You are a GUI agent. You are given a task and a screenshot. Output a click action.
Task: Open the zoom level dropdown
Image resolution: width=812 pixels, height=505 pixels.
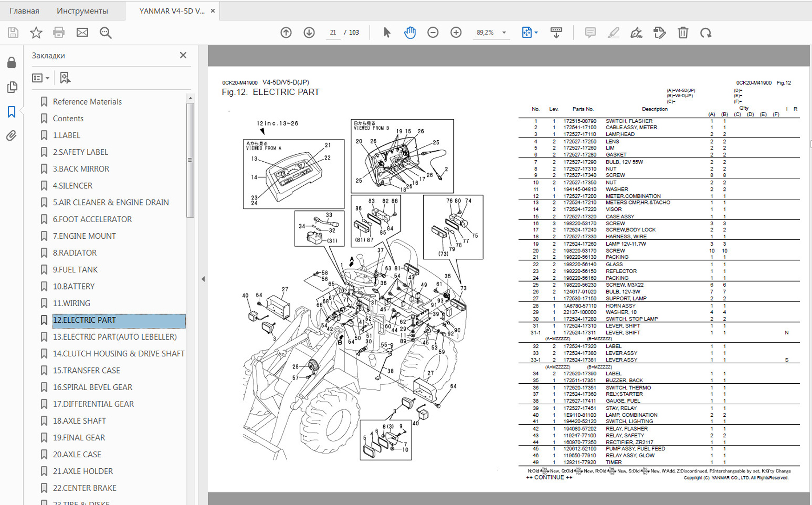click(x=504, y=33)
